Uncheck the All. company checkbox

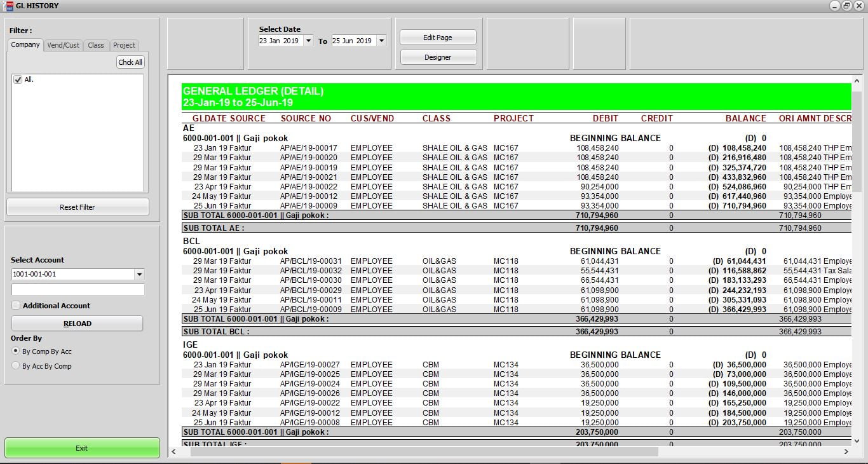point(18,80)
